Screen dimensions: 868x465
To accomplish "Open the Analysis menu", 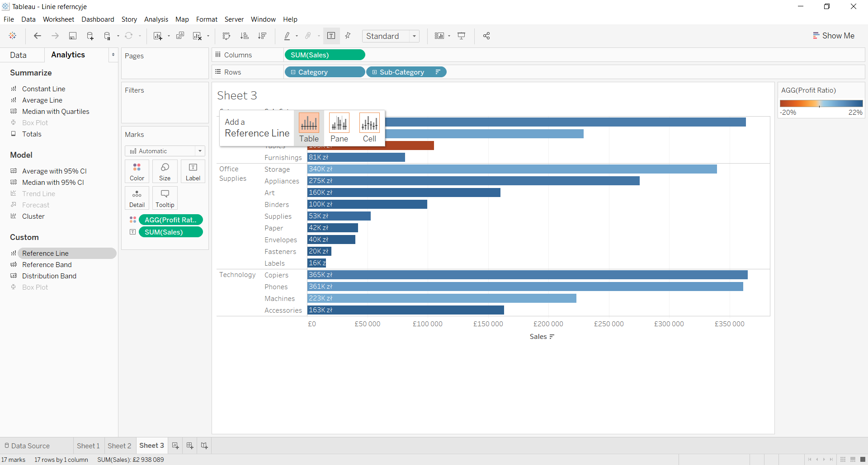I will [x=156, y=19].
